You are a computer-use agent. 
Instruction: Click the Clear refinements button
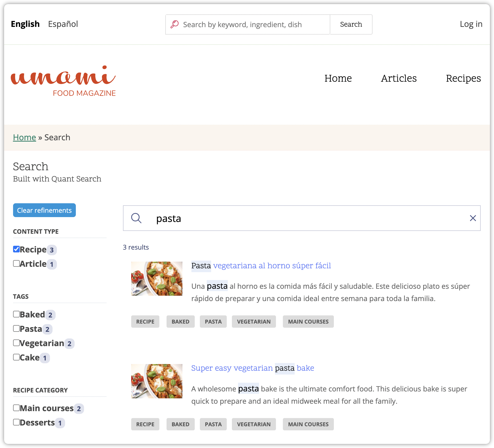[44, 210]
